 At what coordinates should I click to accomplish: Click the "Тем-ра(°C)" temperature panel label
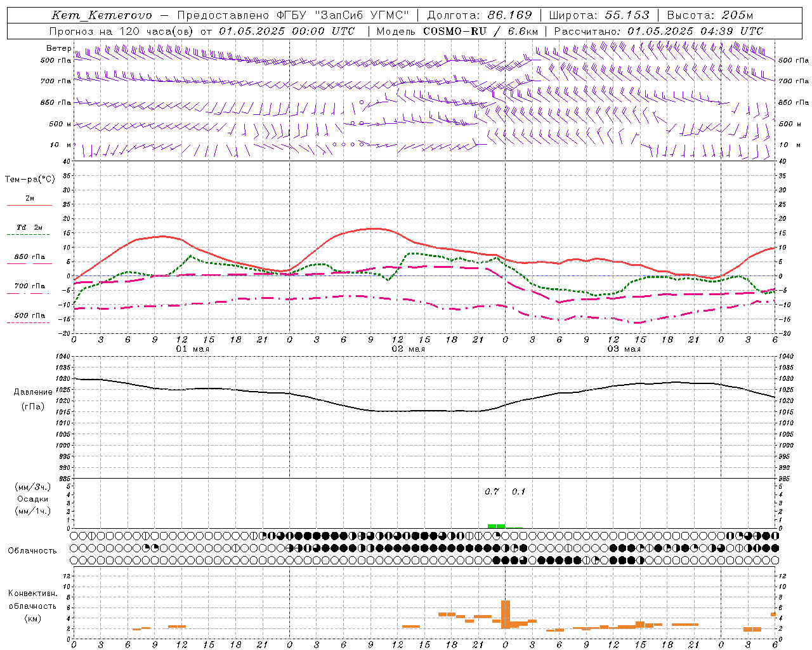click(x=30, y=180)
